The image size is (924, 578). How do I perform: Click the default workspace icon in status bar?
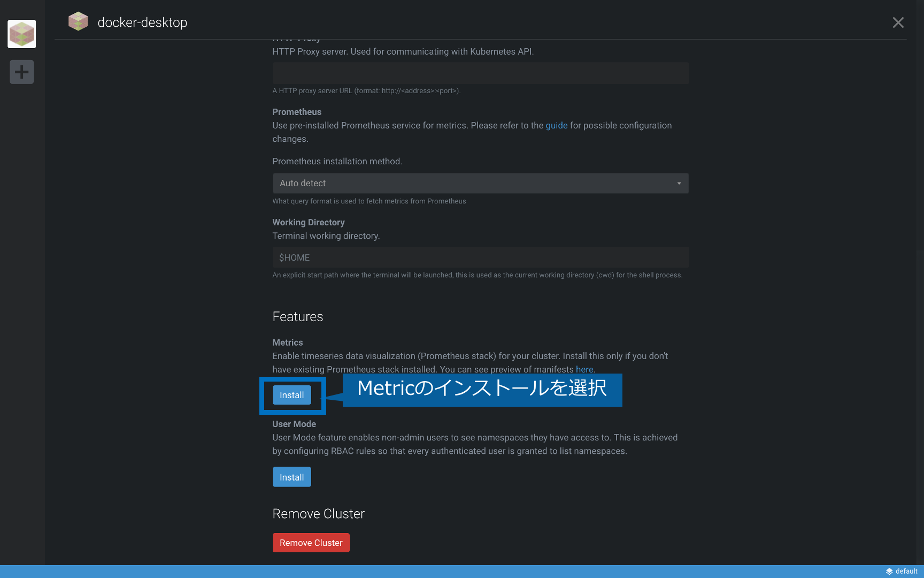[889, 571]
